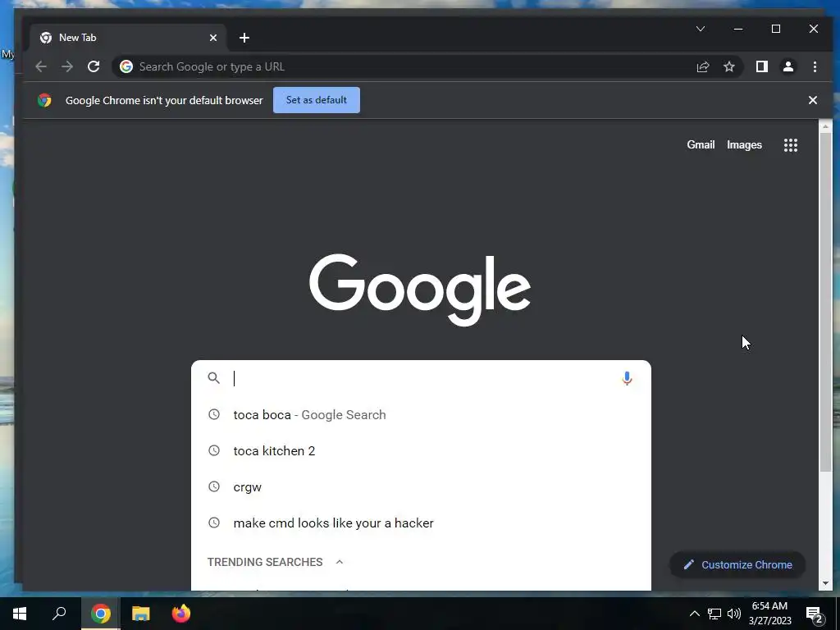Click the share this page icon

pyautogui.click(x=703, y=66)
